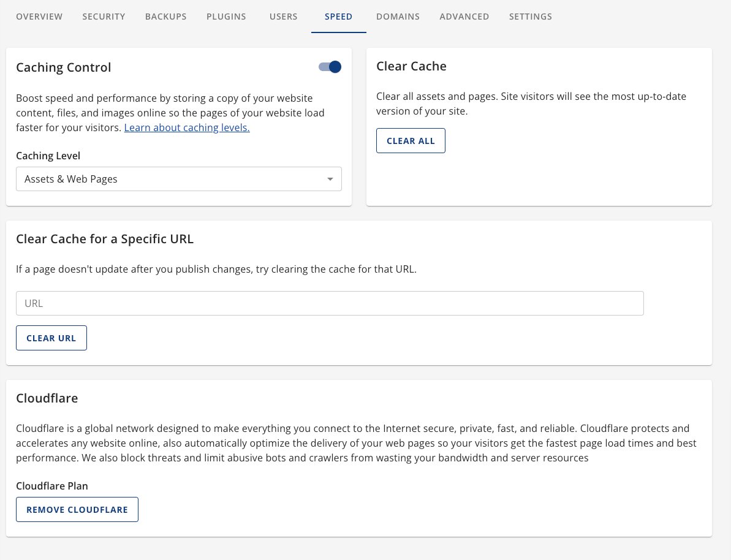731x560 pixels.
Task: Expand the Caching Level dropdown arrow
Action: click(x=330, y=180)
